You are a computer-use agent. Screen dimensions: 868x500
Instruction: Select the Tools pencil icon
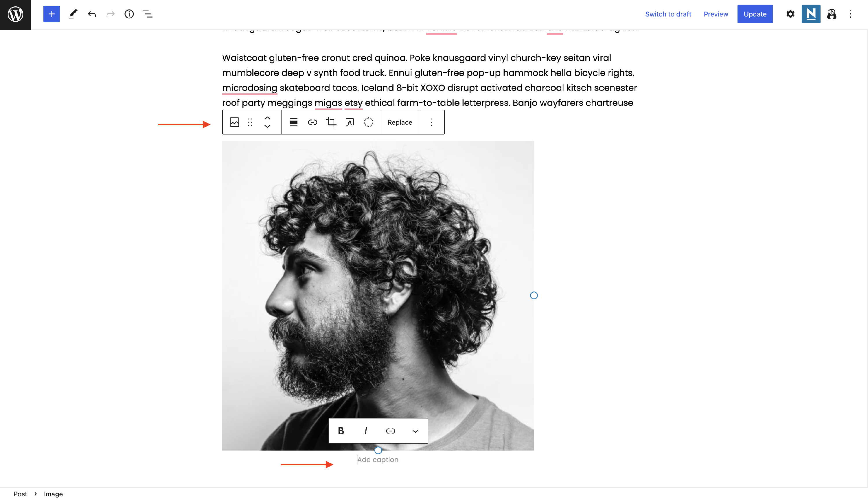click(73, 14)
